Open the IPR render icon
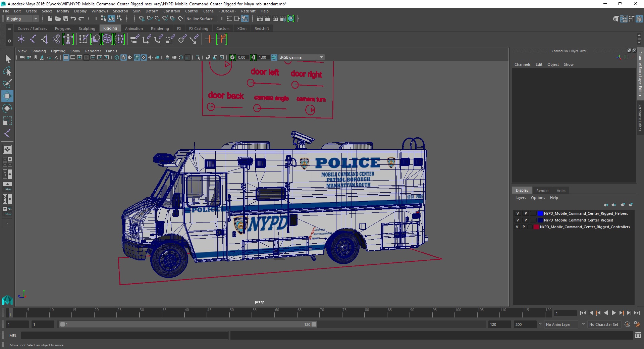 275,19
